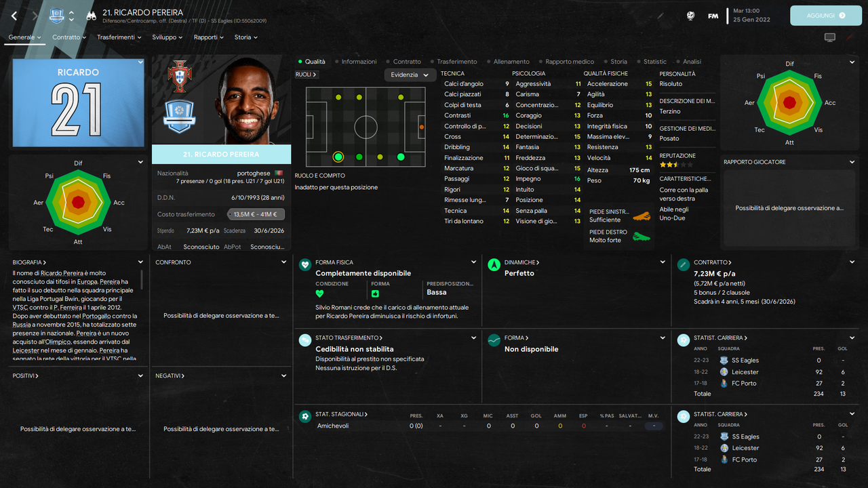
Task: Click the green Forma match sharpness icon
Action: (376, 293)
